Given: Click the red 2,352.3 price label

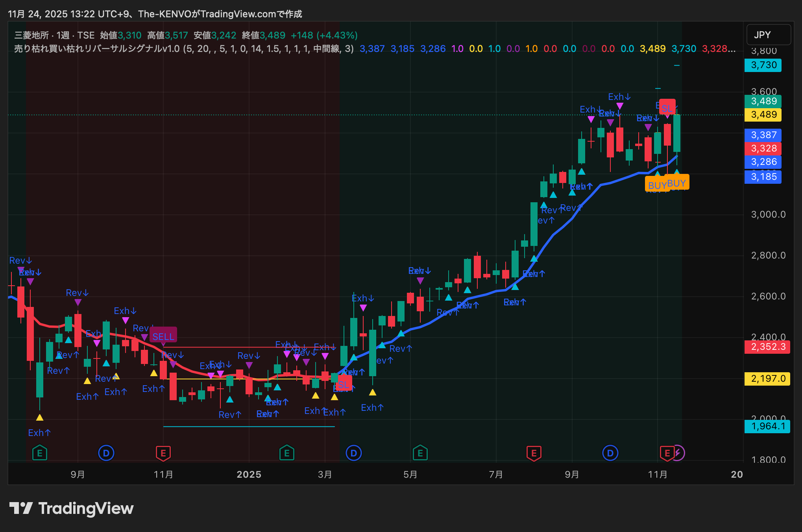Looking at the screenshot, I should pyautogui.click(x=767, y=347).
